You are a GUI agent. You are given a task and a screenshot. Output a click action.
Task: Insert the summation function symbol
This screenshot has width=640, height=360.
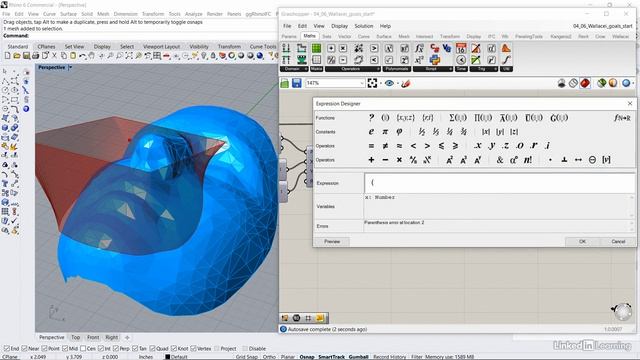pyautogui.click(x=458, y=118)
